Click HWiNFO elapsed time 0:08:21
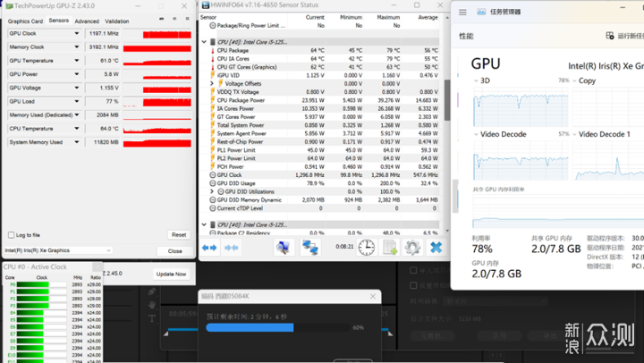This screenshot has height=363, width=644. click(344, 247)
